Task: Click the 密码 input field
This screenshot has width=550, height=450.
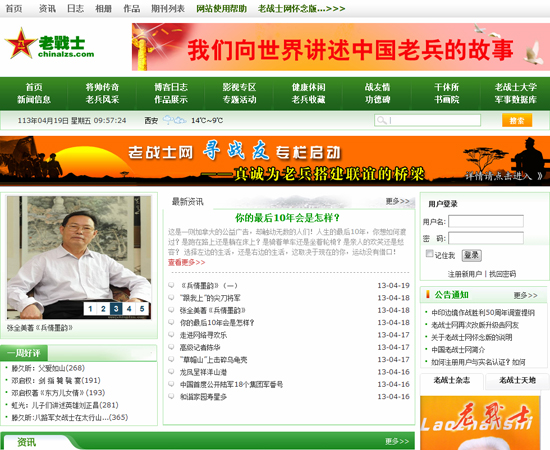Action: point(486,238)
